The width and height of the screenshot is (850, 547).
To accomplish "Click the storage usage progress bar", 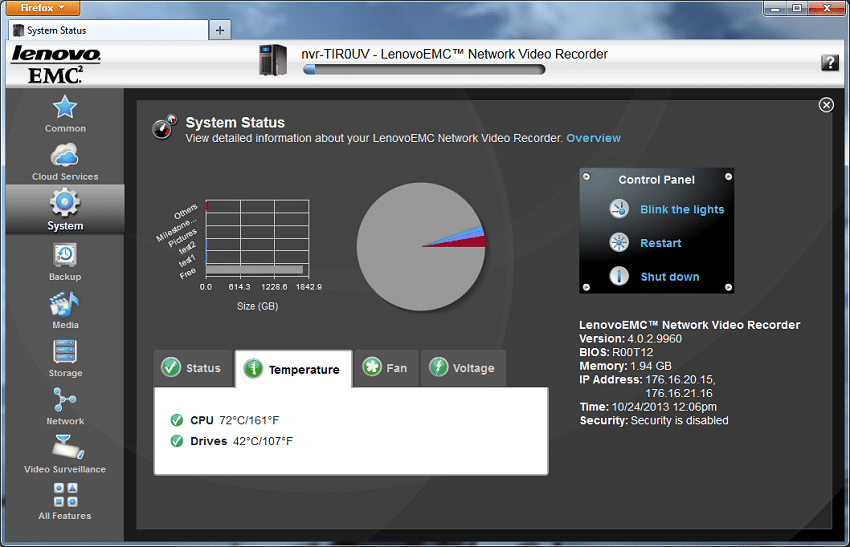I will 424,69.
